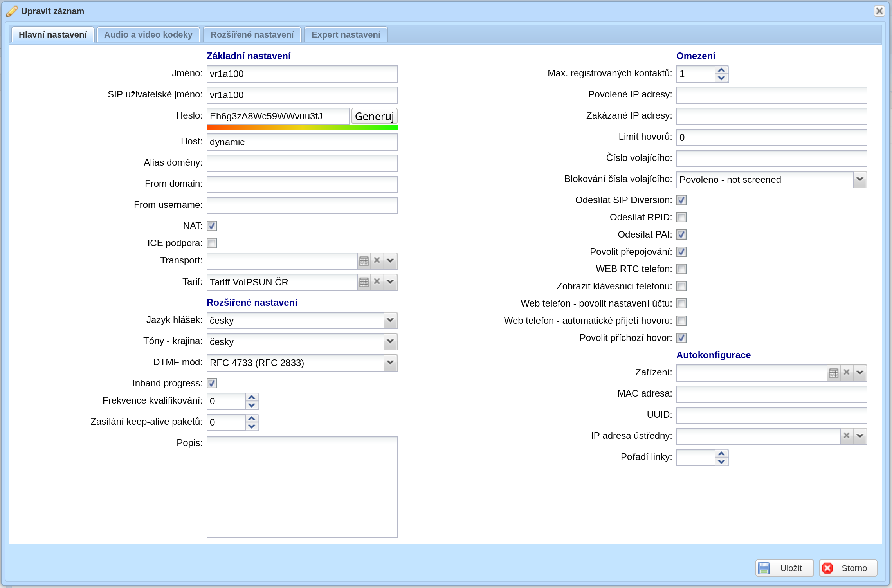Open DTMF mód dropdown
The image size is (892, 588).
pos(390,363)
